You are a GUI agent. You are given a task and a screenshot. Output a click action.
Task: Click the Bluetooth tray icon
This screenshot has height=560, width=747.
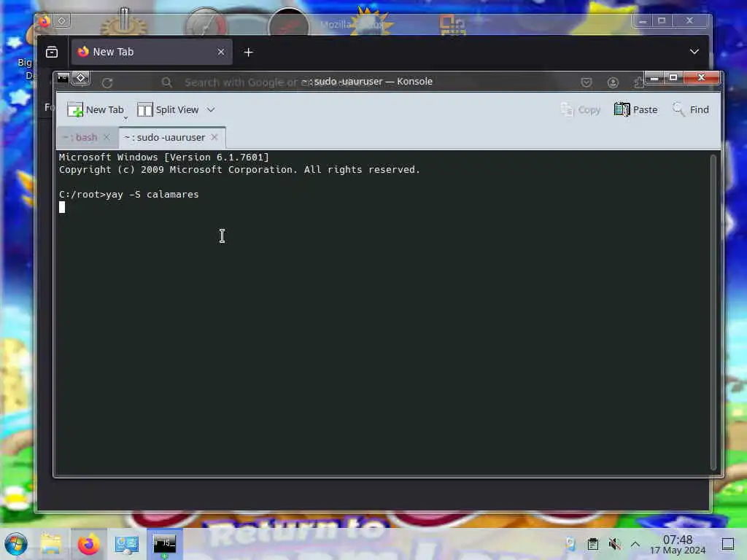(570, 544)
